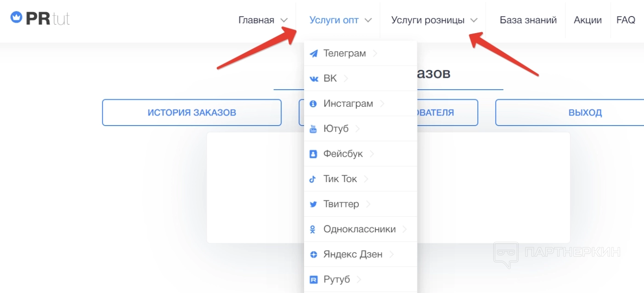Image resolution: width=644 pixels, height=293 pixels.
Task: Click the YouTube icon in dropdown
Action: (x=314, y=129)
